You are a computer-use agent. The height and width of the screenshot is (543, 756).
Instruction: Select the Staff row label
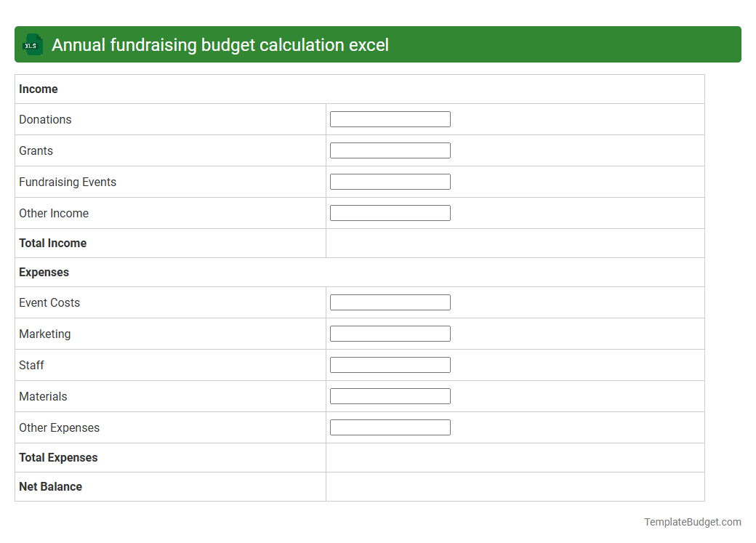point(31,365)
